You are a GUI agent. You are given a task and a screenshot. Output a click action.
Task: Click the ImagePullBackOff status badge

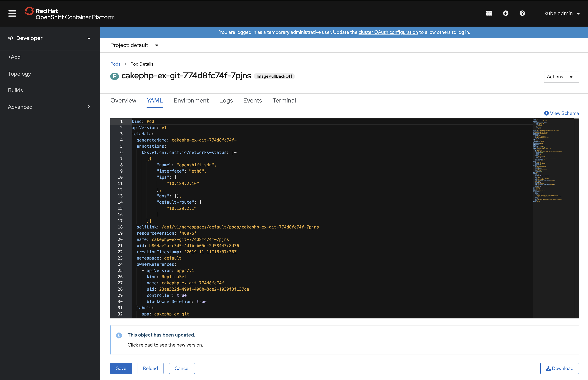[x=274, y=76]
